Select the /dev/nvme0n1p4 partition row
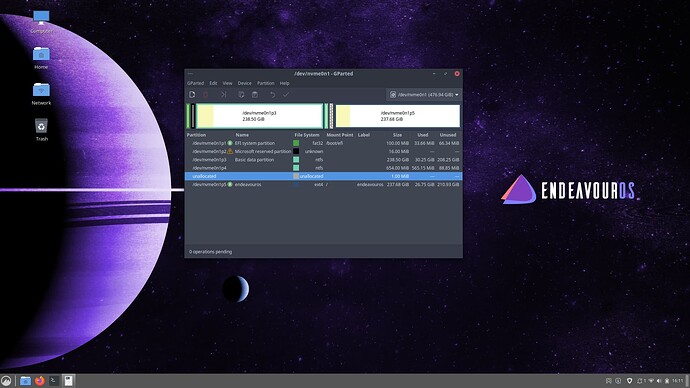The image size is (690, 388). click(x=323, y=168)
